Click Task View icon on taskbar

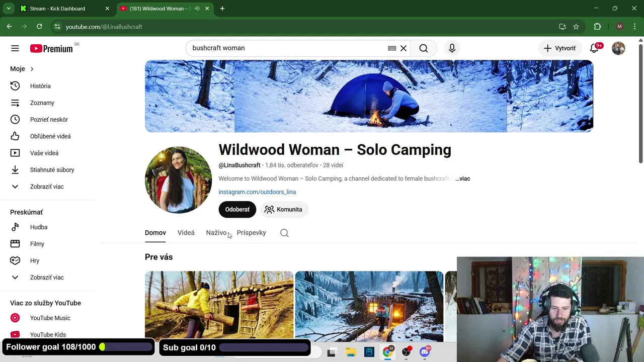pos(331,353)
